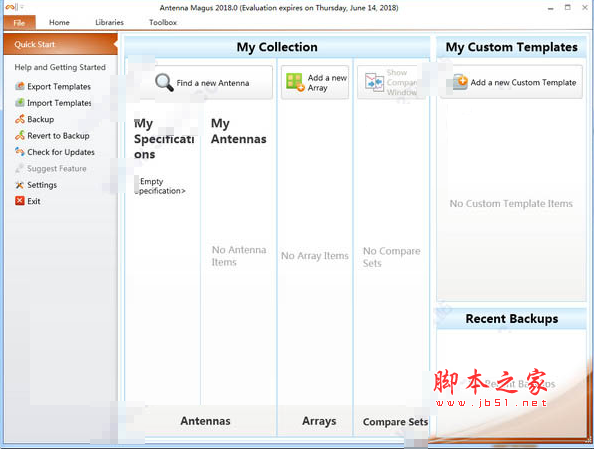Click the Recent Backups header
The image size is (594, 449).
511,319
